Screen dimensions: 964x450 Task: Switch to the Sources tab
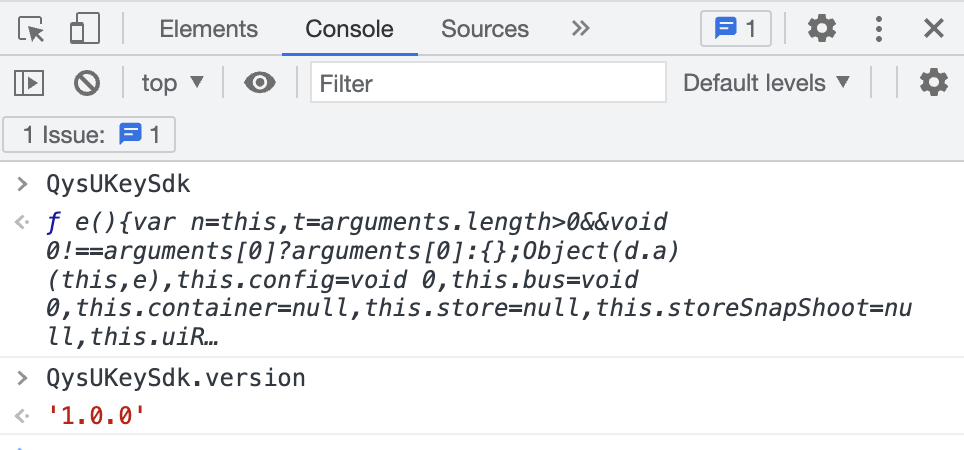(485, 29)
